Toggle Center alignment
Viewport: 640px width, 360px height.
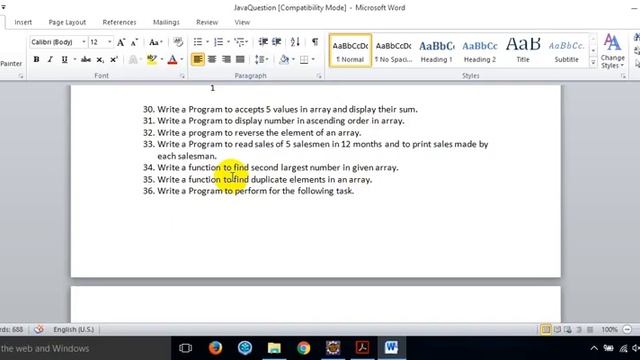click(212, 60)
